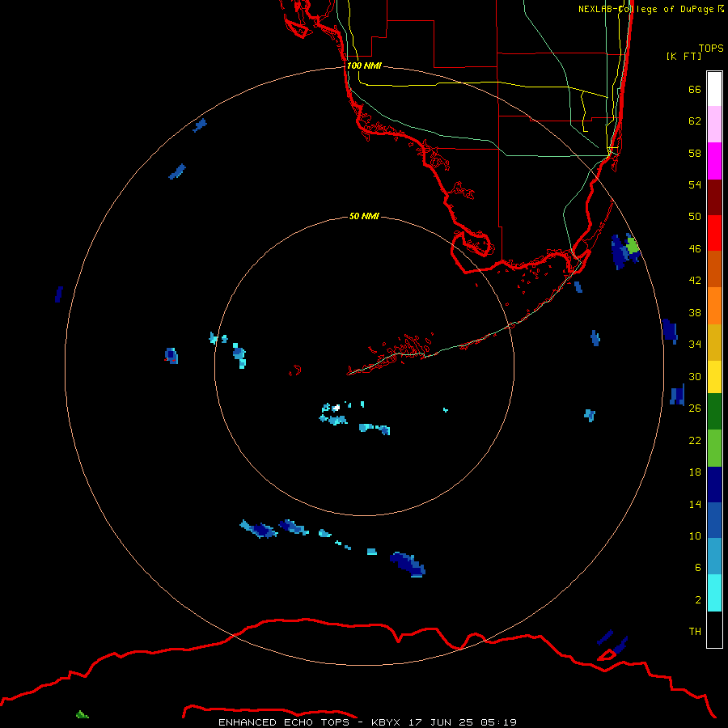Click the medium blue legend swatch
Screen dimensions: 728x728
(714, 520)
